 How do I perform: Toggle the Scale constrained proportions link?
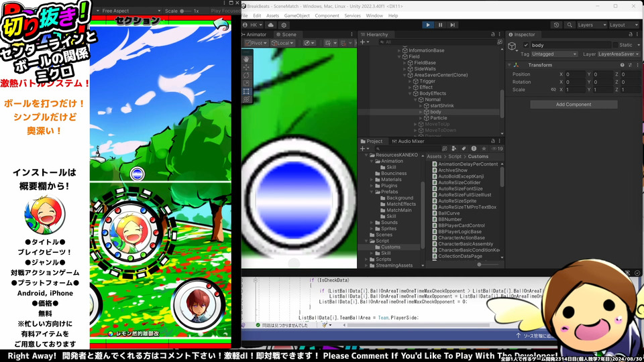[553, 89]
